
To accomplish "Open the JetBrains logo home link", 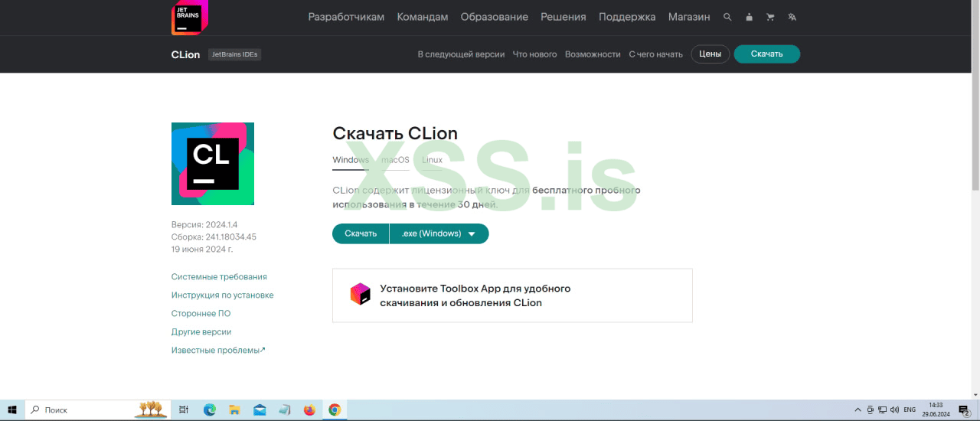I will [189, 17].
